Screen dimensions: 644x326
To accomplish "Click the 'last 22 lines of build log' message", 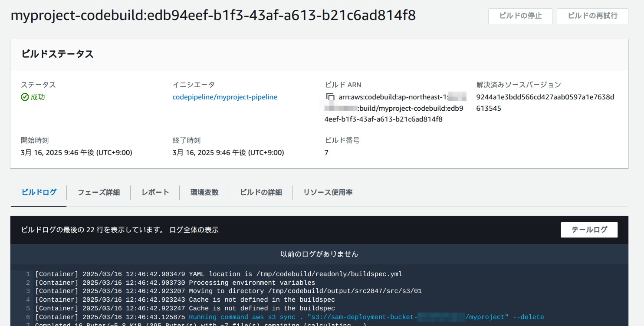I will pos(92,230).
